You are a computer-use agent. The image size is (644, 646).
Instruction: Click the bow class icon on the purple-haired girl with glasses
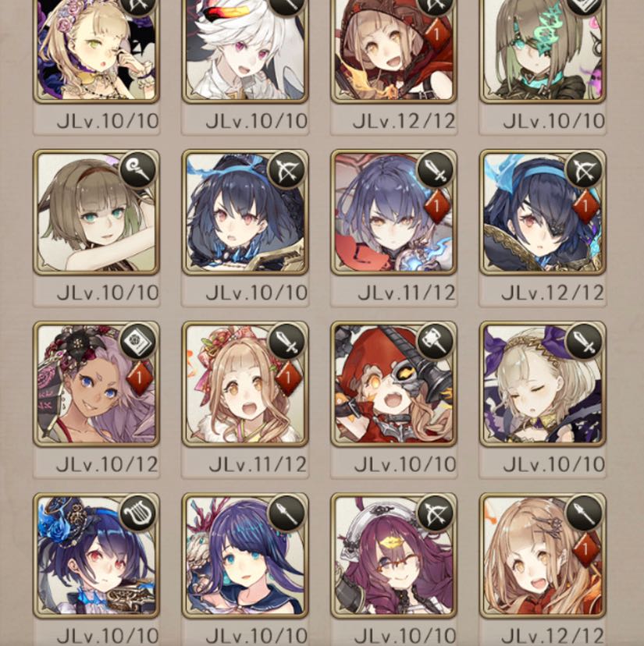click(436, 513)
